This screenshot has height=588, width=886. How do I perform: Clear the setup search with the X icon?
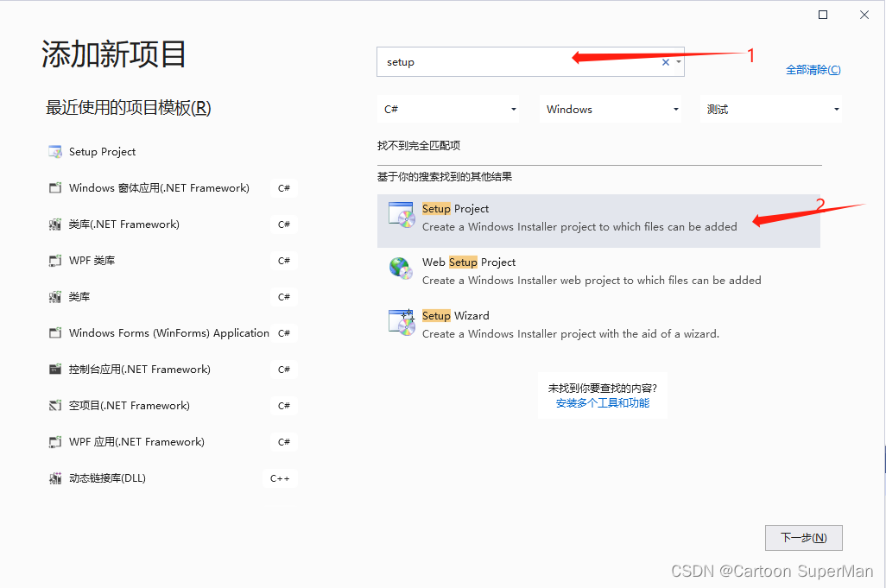click(665, 61)
